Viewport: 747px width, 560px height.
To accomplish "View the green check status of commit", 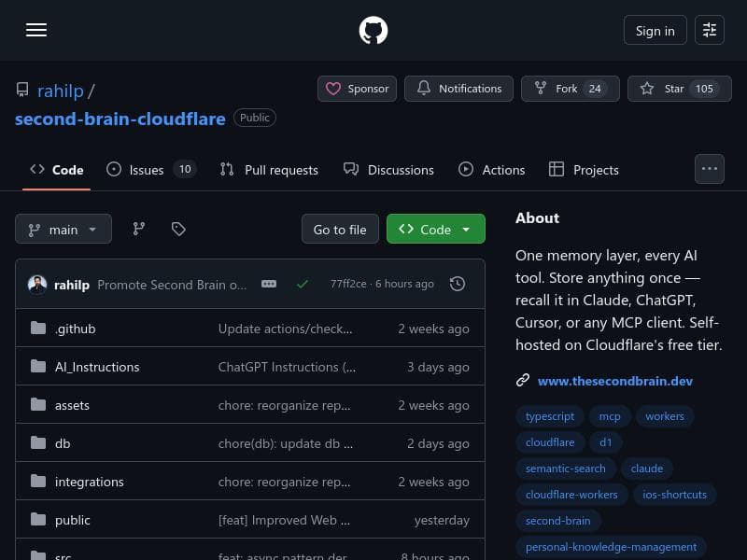I will click(x=302, y=285).
